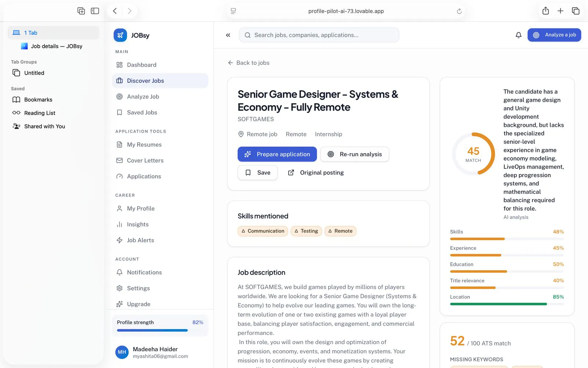Click the Communication skill tag
The image size is (588, 368).
coord(263,231)
